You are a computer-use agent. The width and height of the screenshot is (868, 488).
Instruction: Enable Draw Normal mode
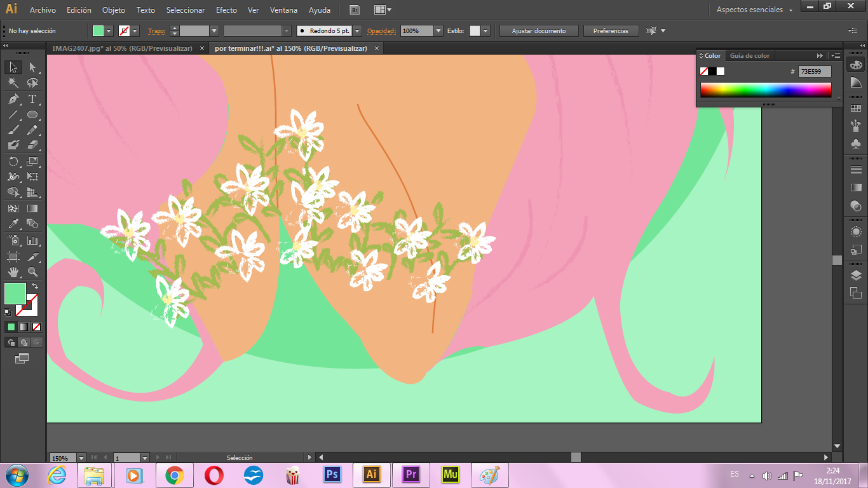pos(11,342)
